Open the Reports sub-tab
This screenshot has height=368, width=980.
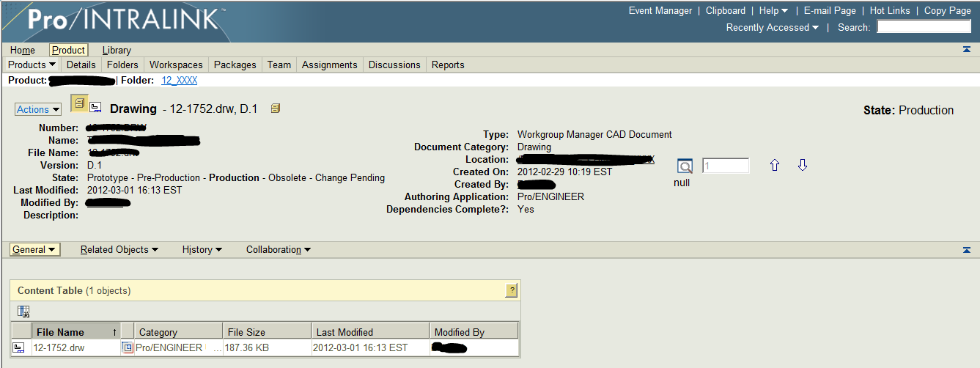click(x=448, y=65)
